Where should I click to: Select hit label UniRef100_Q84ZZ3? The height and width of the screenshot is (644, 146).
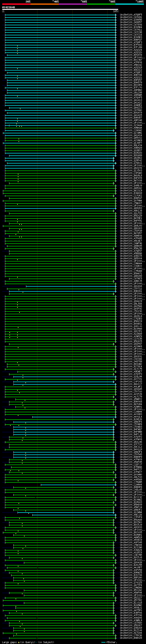pos(131,108)
